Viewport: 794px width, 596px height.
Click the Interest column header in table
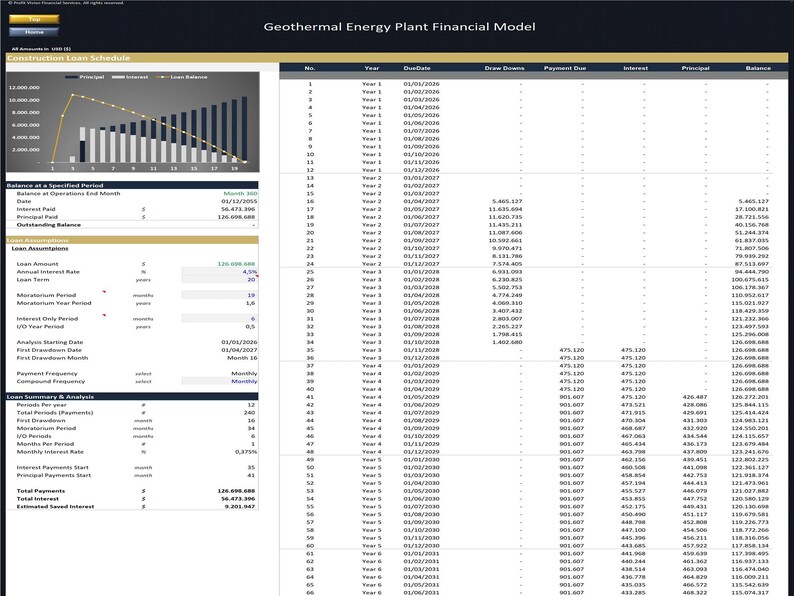(x=636, y=68)
